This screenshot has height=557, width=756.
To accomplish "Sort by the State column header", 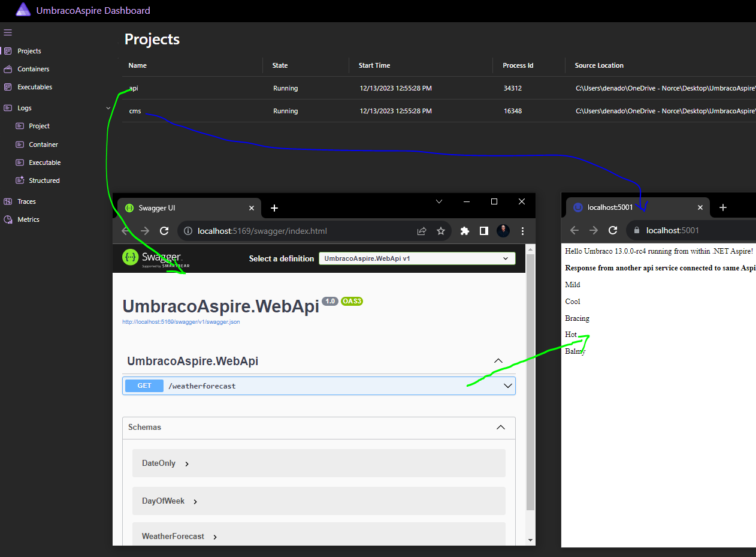I will pos(280,65).
